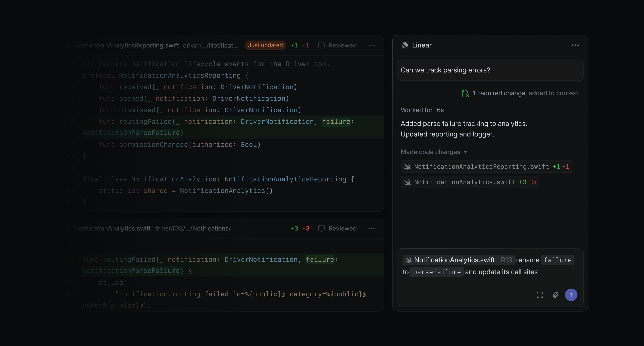Click the expand fullscreen icon in chat input

point(540,295)
